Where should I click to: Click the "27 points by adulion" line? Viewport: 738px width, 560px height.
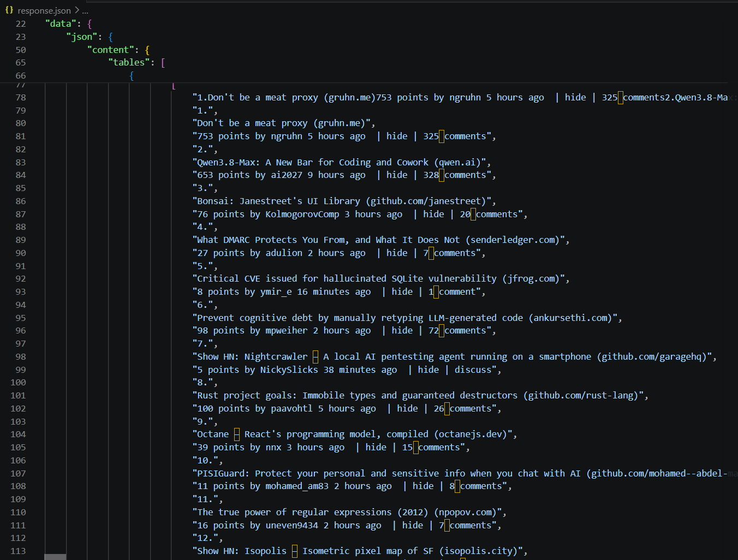[339, 253]
